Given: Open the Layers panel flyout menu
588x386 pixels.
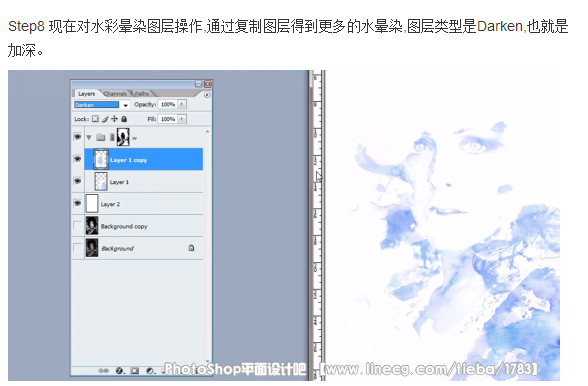Looking at the screenshot, I should click(207, 95).
